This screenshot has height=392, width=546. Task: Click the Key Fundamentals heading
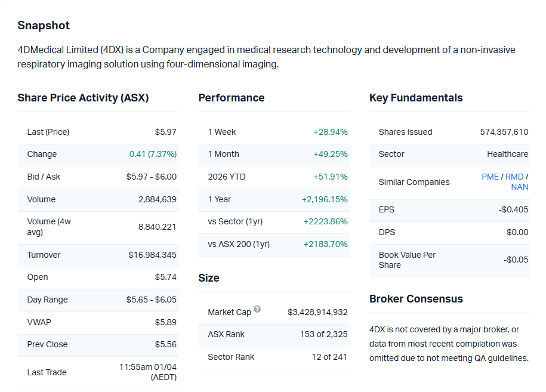tap(416, 98)
